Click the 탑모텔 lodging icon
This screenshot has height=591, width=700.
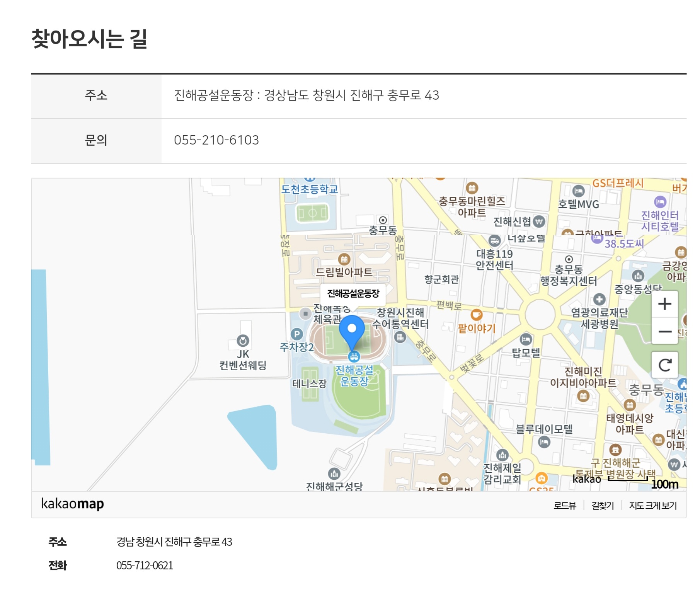pyautogui.click(x=526, y=339)
